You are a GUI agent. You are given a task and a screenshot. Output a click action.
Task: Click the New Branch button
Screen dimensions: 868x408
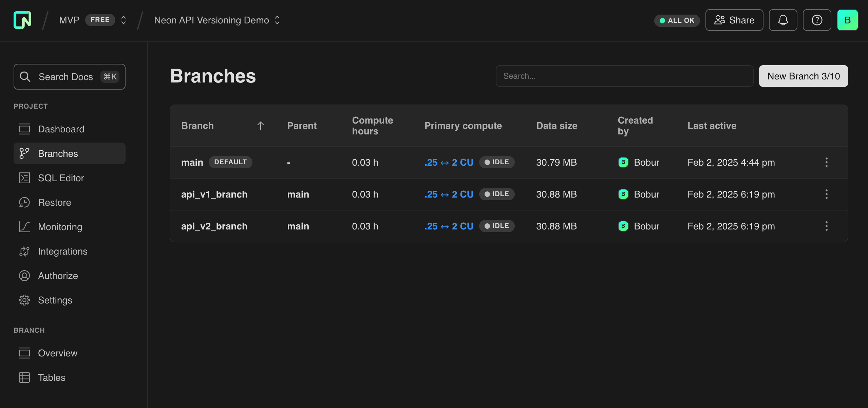[803, 76]
